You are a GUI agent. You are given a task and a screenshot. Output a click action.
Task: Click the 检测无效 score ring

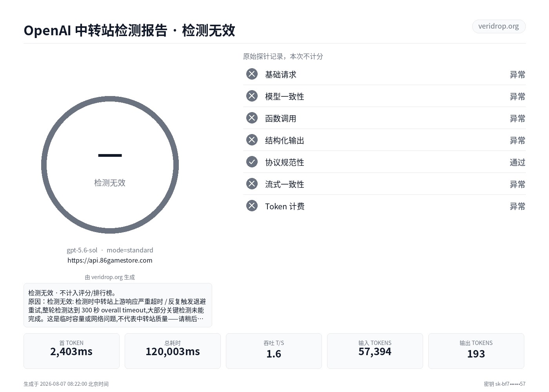tap(110, 165)
